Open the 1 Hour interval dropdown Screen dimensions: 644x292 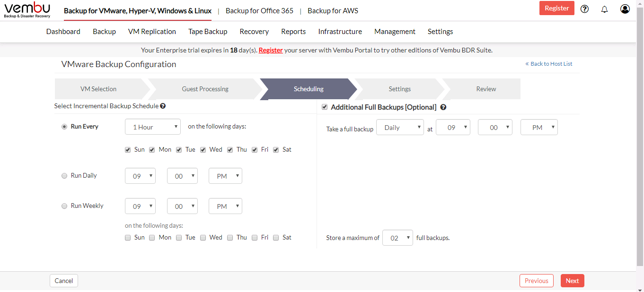coord(153,127)
